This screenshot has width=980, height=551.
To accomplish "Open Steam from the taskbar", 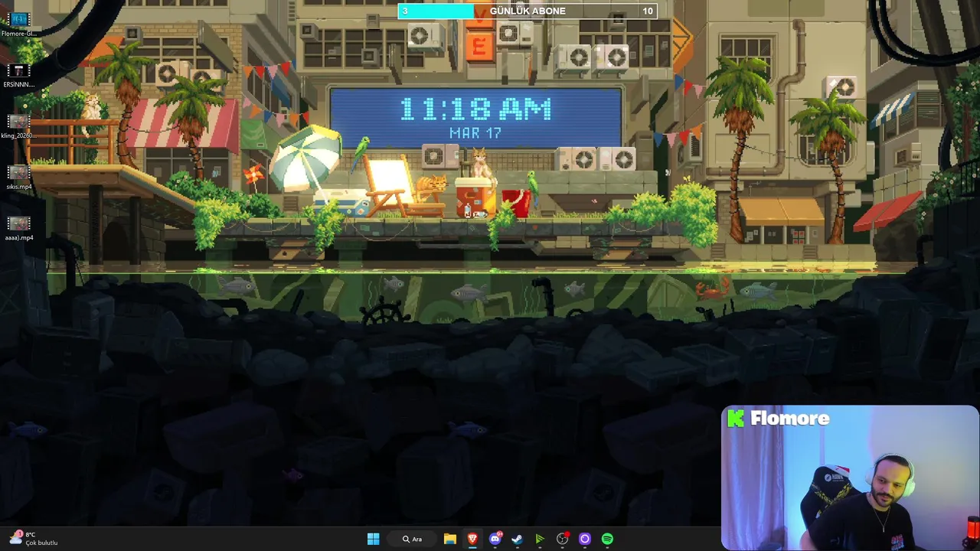I will tap(517, 539).
